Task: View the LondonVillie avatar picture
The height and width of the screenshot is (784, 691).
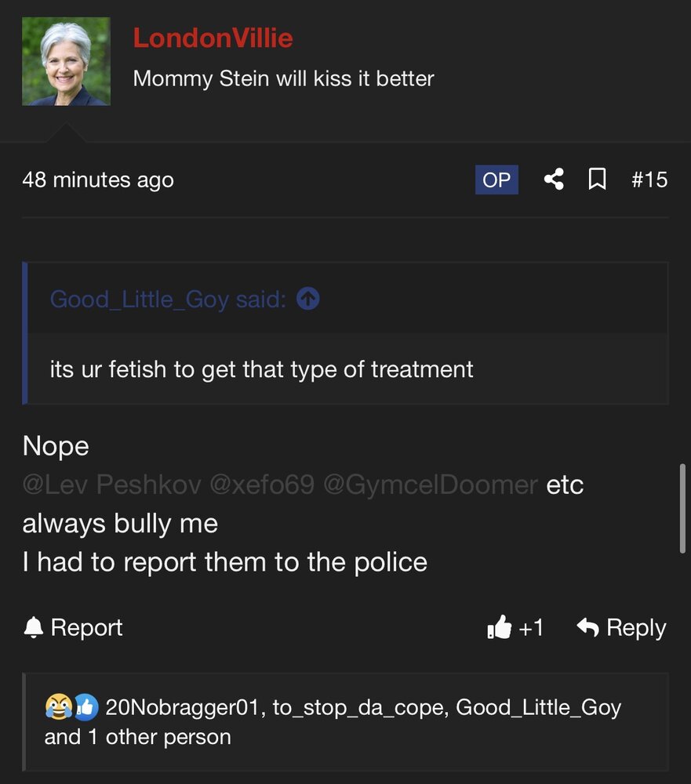Action: point(66,61)
